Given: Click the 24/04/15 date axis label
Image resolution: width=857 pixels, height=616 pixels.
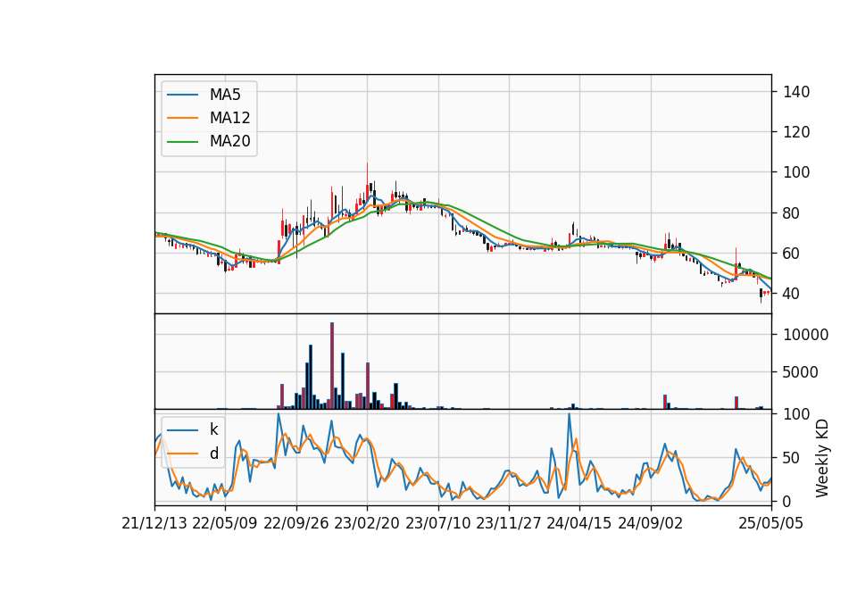Looking at the screenshot, I should 578,523.
